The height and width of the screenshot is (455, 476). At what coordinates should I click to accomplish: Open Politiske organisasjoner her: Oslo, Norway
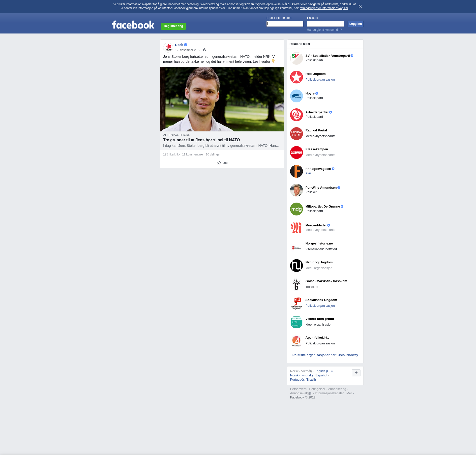325,355
